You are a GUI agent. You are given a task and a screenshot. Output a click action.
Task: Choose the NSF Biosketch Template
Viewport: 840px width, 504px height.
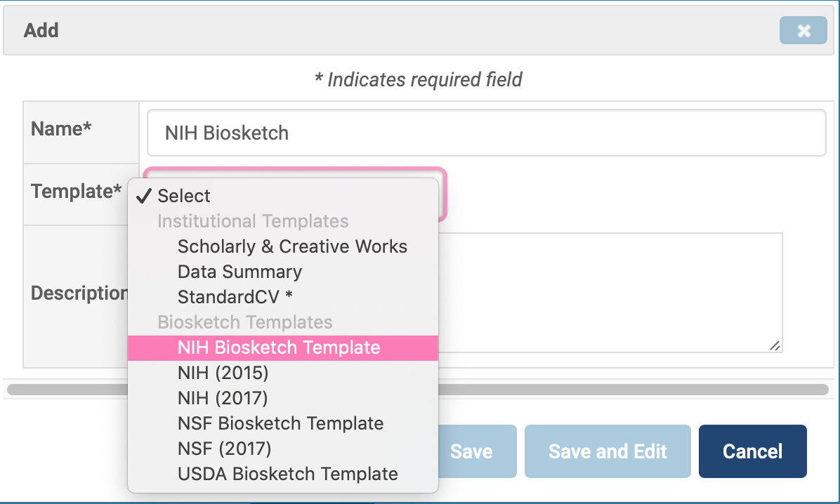tap(280, 423)
